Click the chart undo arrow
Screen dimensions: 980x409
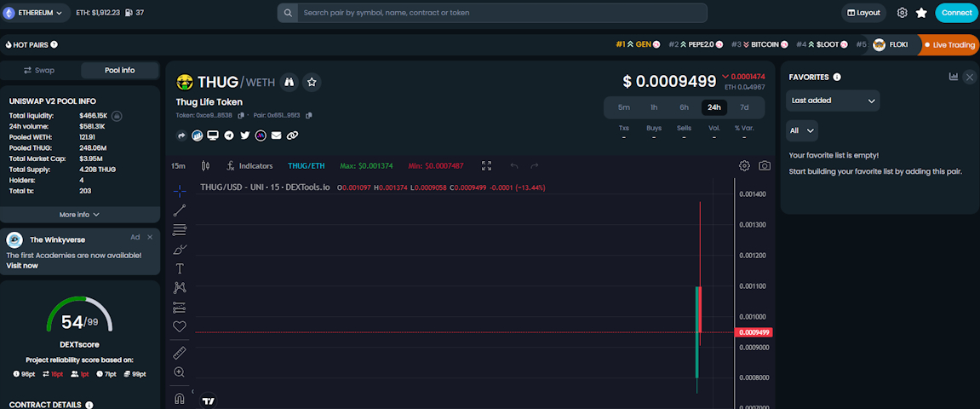click(514, 165)
